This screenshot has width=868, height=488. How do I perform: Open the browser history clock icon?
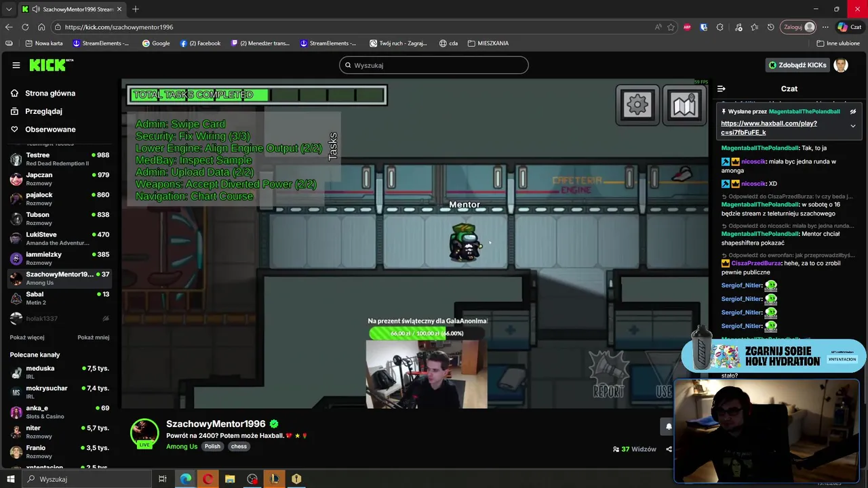(x=770, y=27)
